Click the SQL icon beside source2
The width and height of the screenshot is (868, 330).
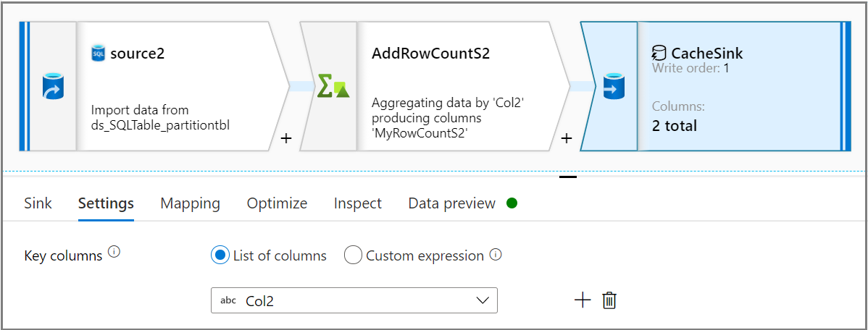pos(99,54)
